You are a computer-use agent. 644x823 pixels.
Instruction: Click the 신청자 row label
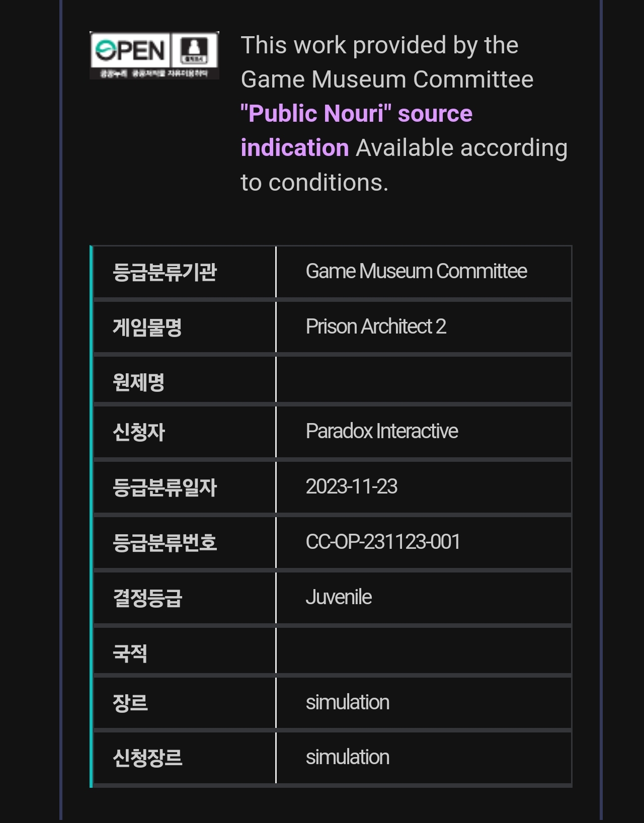coord(139,432)
